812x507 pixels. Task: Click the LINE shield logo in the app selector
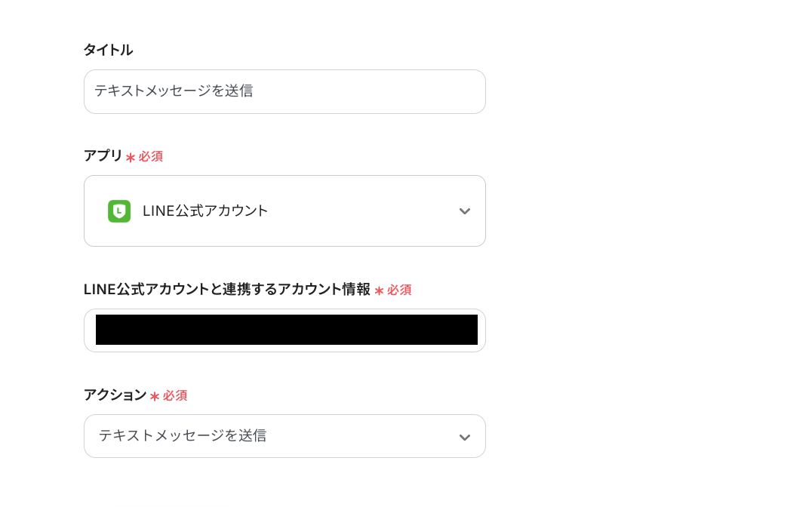119,211
